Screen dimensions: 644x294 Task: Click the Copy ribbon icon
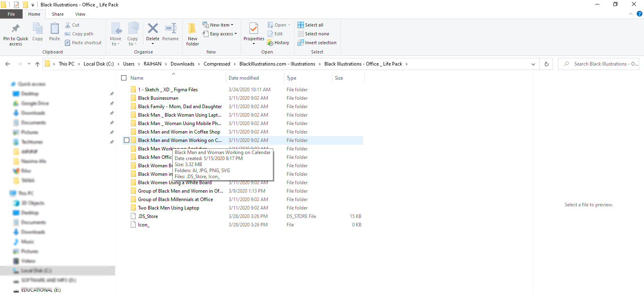[37, 32]
